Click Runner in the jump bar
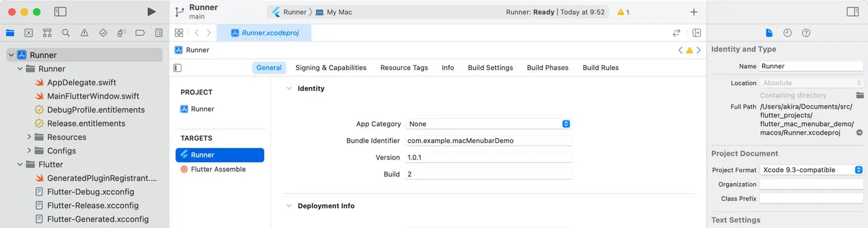 192,50
